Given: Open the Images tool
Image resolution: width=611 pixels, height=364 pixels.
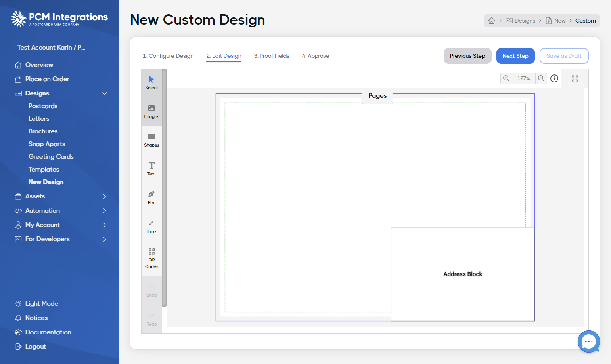Looking at the screenshot, I should [x=151, y=112].
